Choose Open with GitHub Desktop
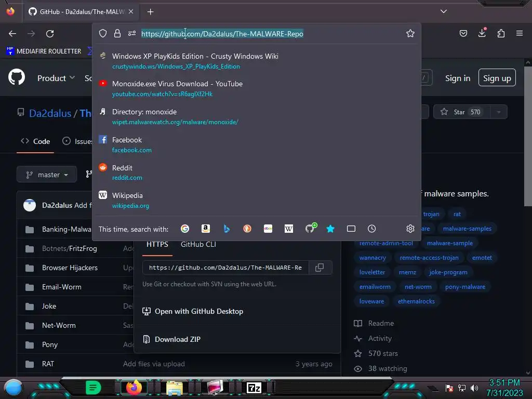This screenshot has width=532, height=399. [193, 312]
